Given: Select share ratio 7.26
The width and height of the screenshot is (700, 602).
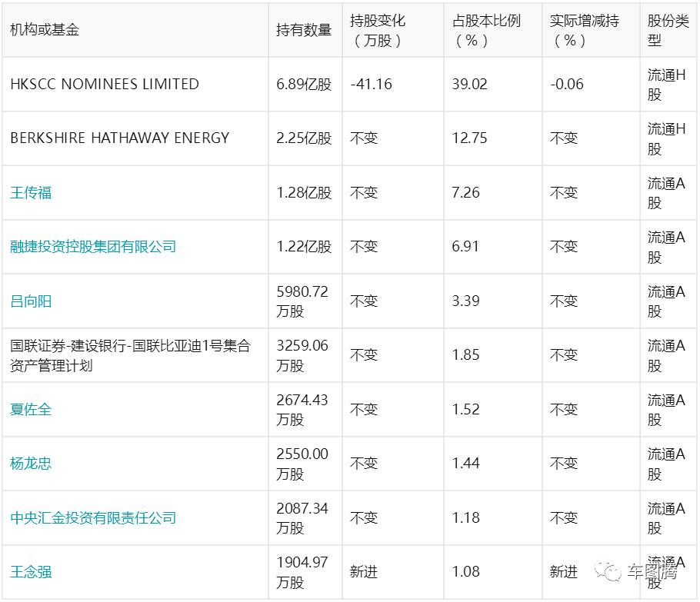Looking at the screenshot, I should click(465, 193).
